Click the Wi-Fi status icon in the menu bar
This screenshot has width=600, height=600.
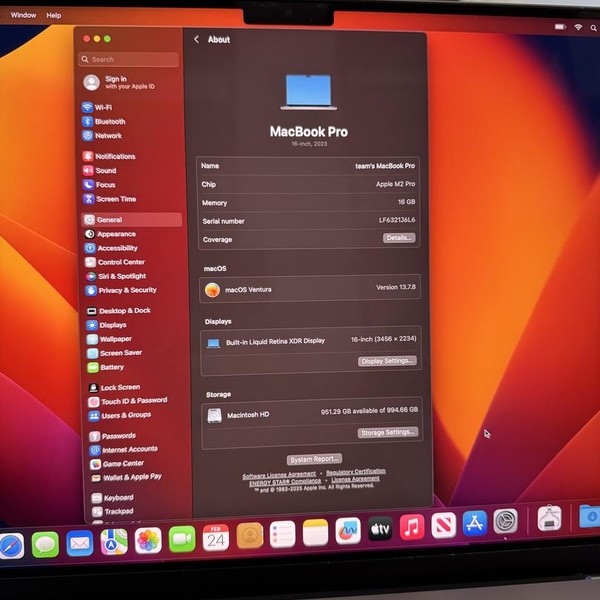(x=578, y=27)
